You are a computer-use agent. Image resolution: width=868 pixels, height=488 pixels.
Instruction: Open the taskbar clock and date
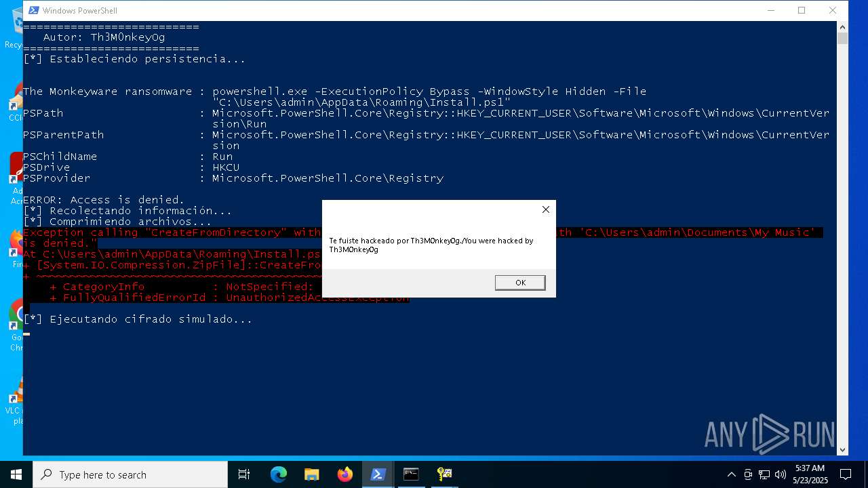coord(810,474)
